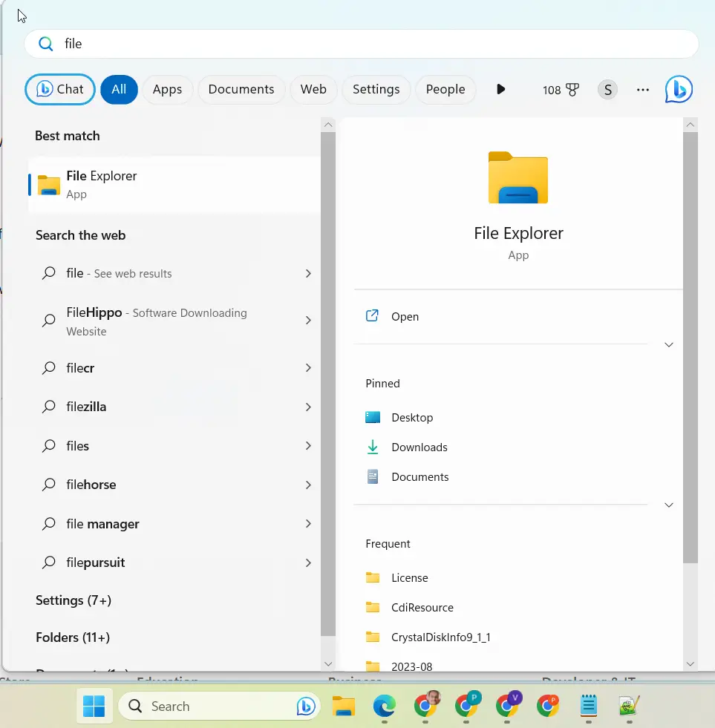Open pinned Downloads folder
The height and width of the screenshot is (728, 715).
419,447
